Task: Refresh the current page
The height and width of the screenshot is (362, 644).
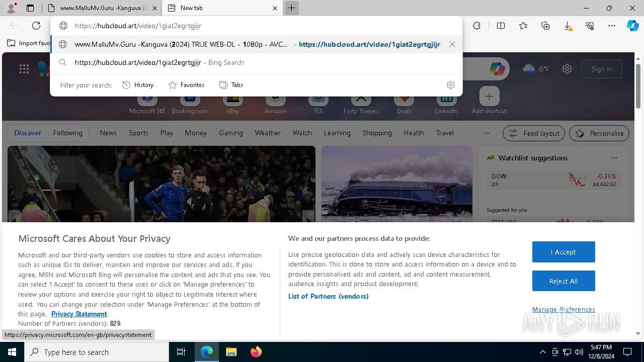Action: pyautogui.click(x=36, y=26)
